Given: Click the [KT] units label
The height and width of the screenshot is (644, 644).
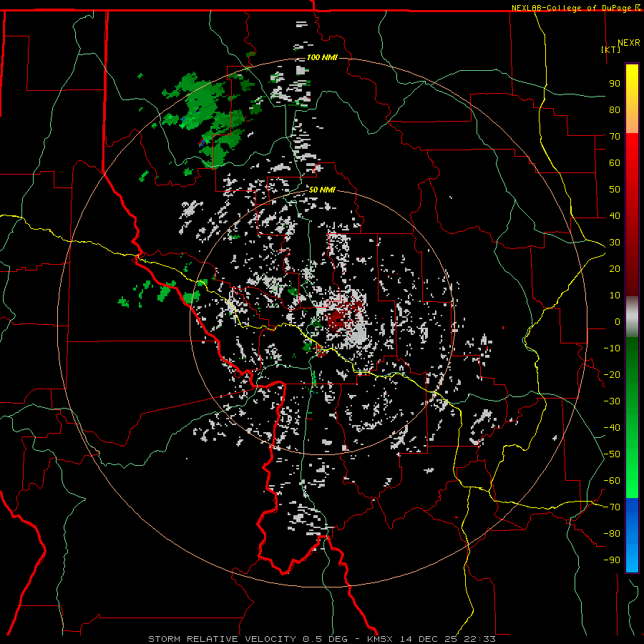Looking at the screenshot, I should click(611, 49).
